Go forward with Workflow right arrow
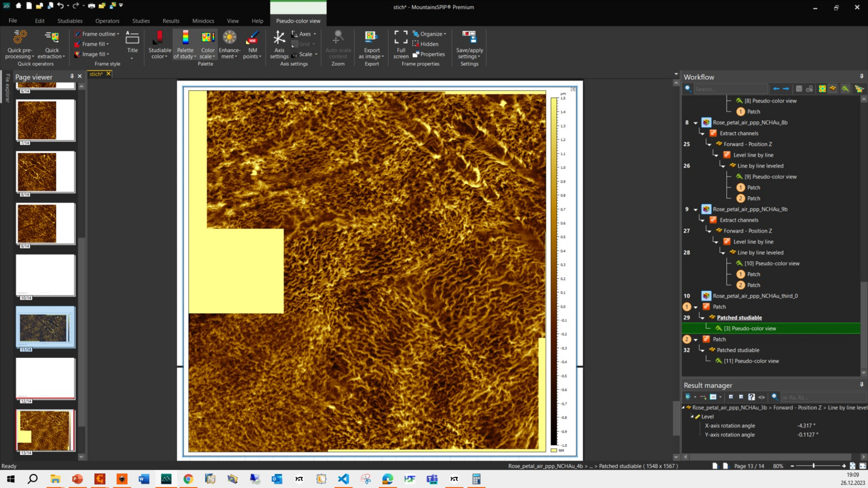The image size is (868, 488). click(x=786, y=89)
